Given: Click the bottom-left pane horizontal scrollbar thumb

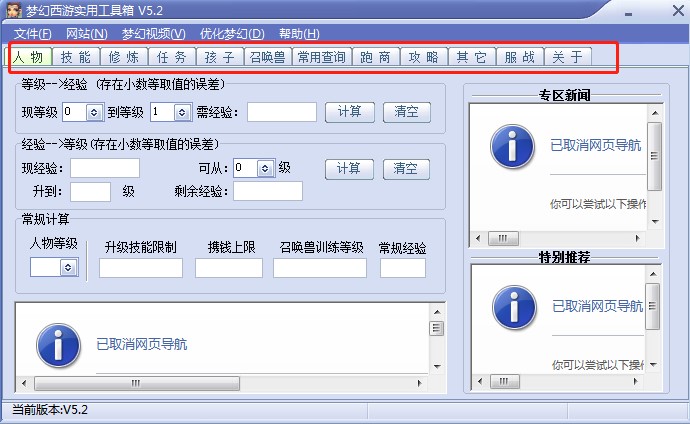Looking at the screenshot, I should [137, 383].
